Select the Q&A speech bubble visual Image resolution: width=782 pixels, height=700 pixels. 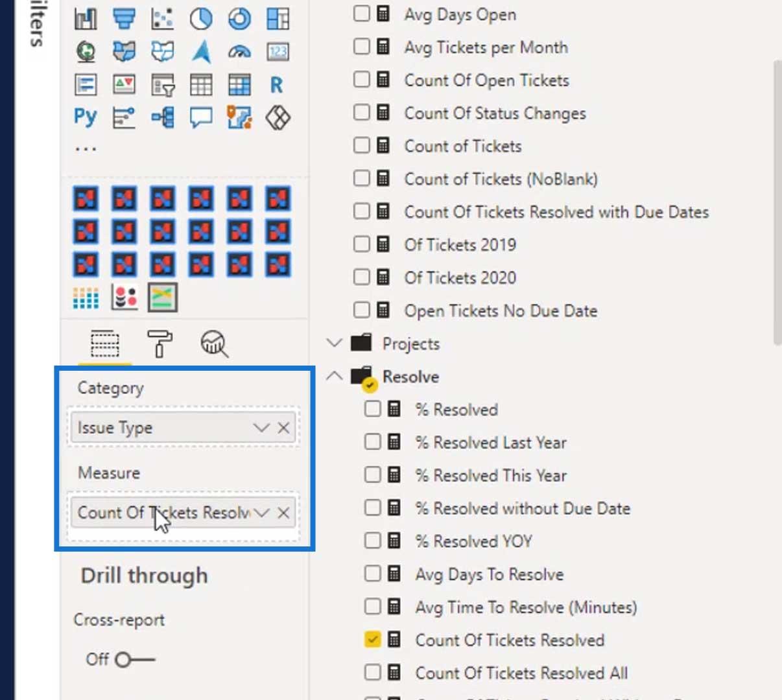point(201,118)
